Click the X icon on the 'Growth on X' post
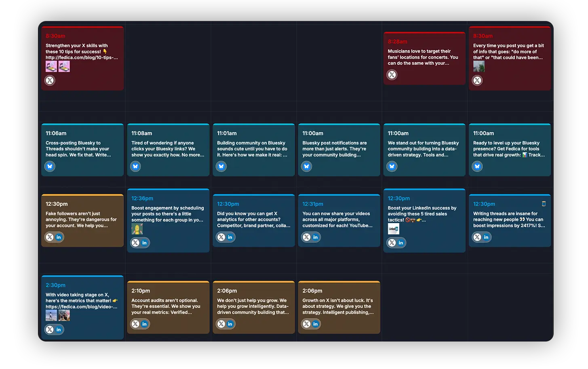Viewport: 588px width, 369px height. click(307, 324)
